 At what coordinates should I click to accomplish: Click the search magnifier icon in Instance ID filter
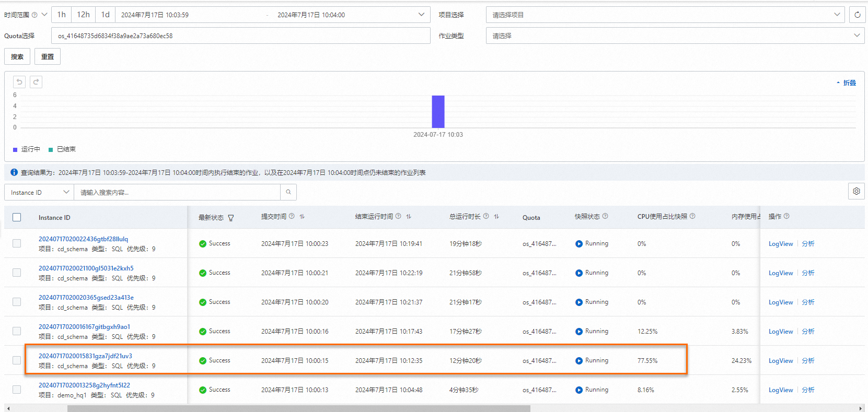(288, 192)
